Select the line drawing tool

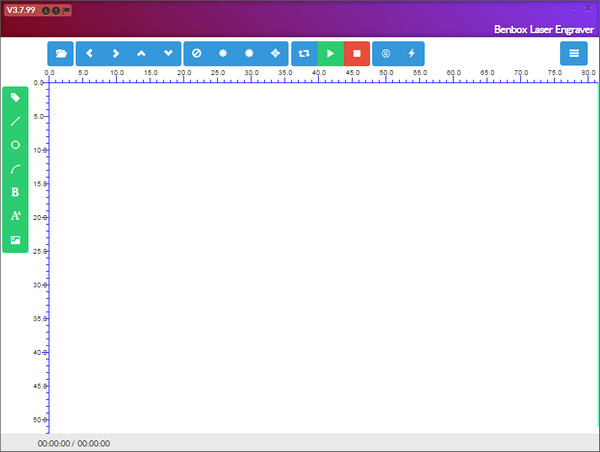[15, 121]
